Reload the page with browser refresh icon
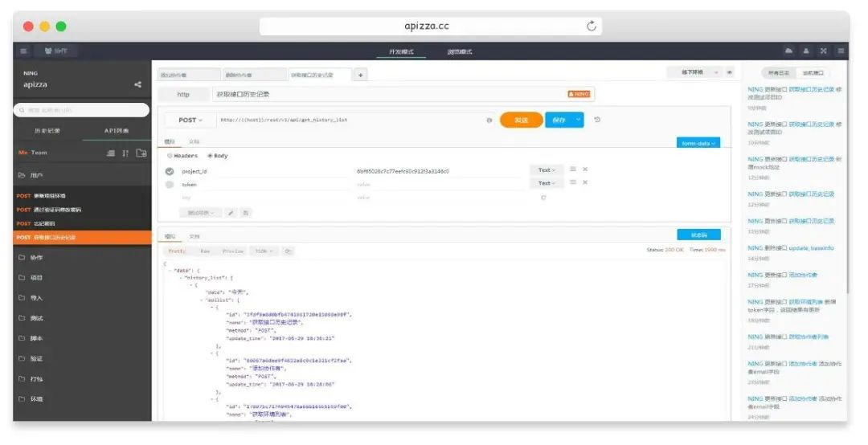The width and height of the screenshot is (868, 445). (592, 26)
